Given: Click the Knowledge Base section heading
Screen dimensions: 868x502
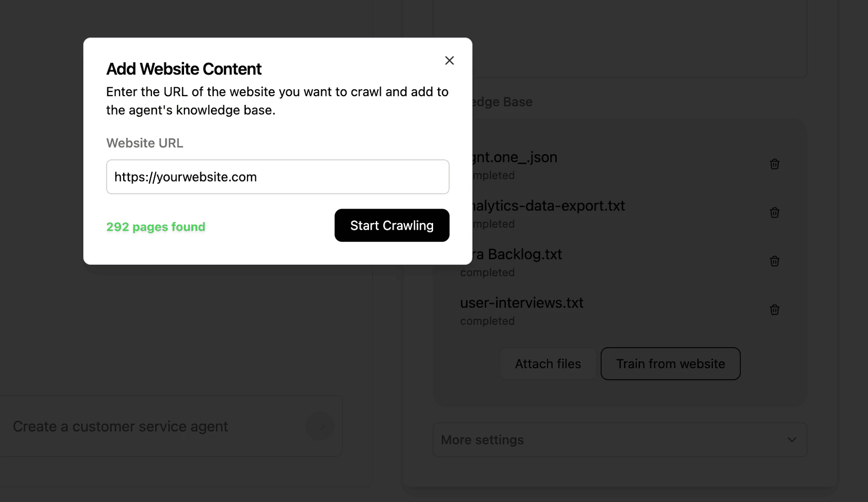Looking at the screenshot, I should pyautogui.click(x=503, y=102).
